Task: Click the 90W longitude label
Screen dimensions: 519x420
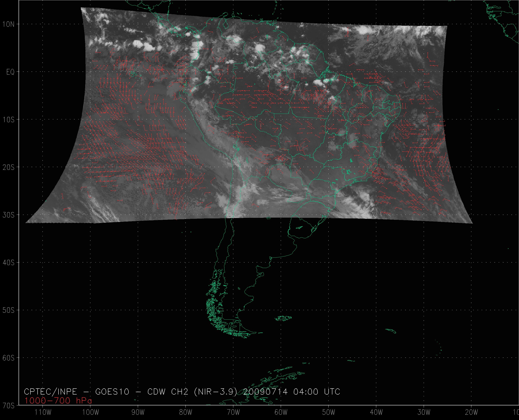Action: pyautogui.click(x=138, y=412)
